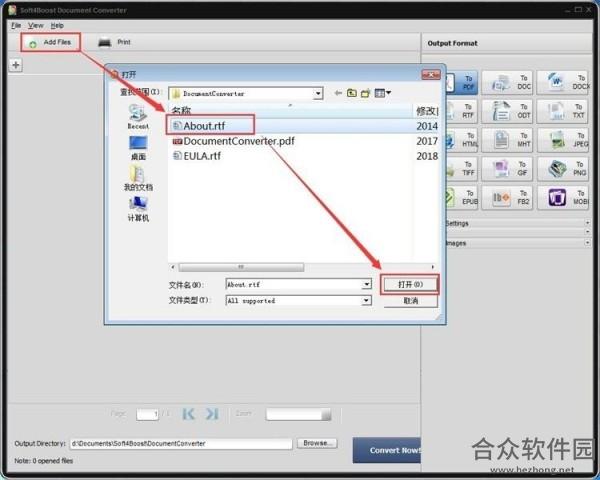The width and height of the screenshot is (600, 480).
Task: Go to last page navigation icon
Action: 212,414
